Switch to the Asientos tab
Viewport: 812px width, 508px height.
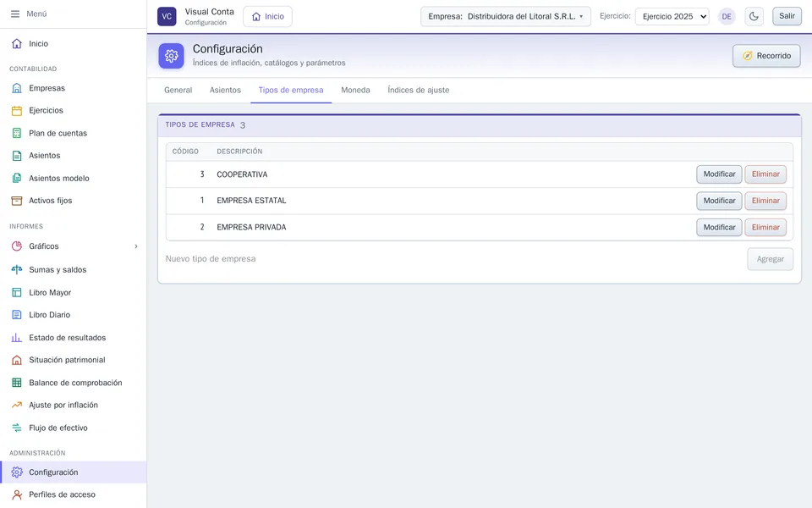coord(225,91)
